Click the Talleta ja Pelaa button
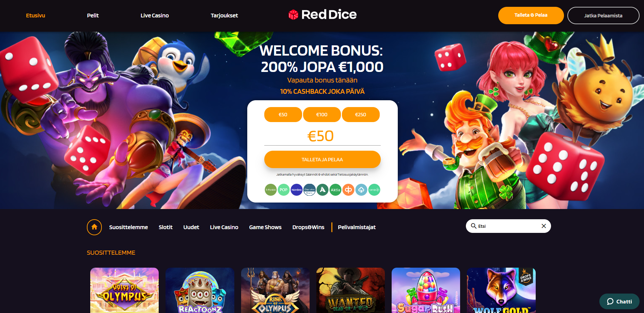The width and height of the screenshot is (644, 313). tap(322, 159)
